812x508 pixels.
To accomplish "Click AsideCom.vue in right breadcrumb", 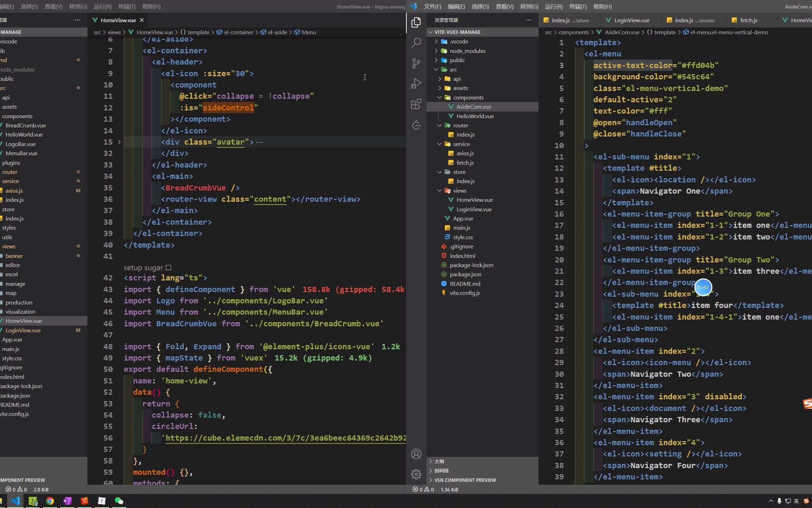I will tap(618, 32).
